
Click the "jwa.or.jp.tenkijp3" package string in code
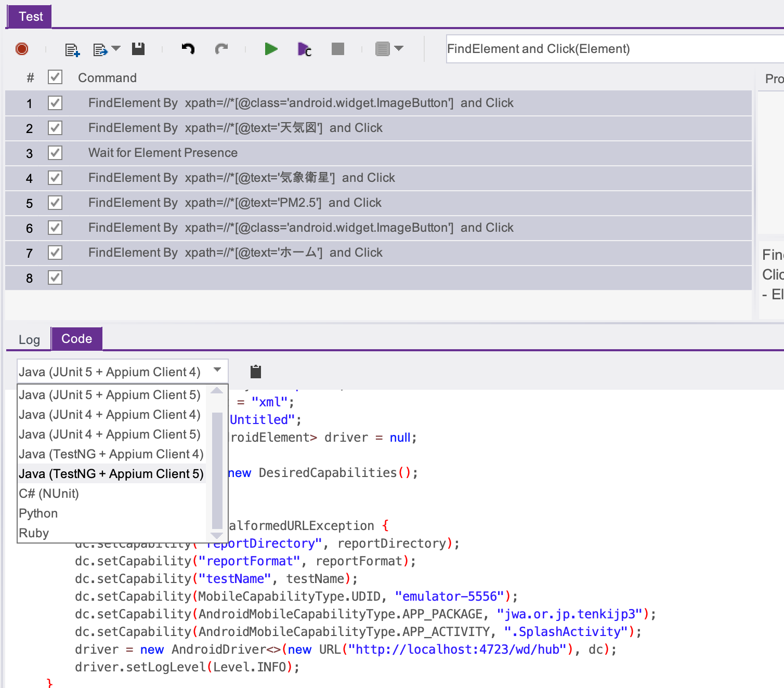570,614
